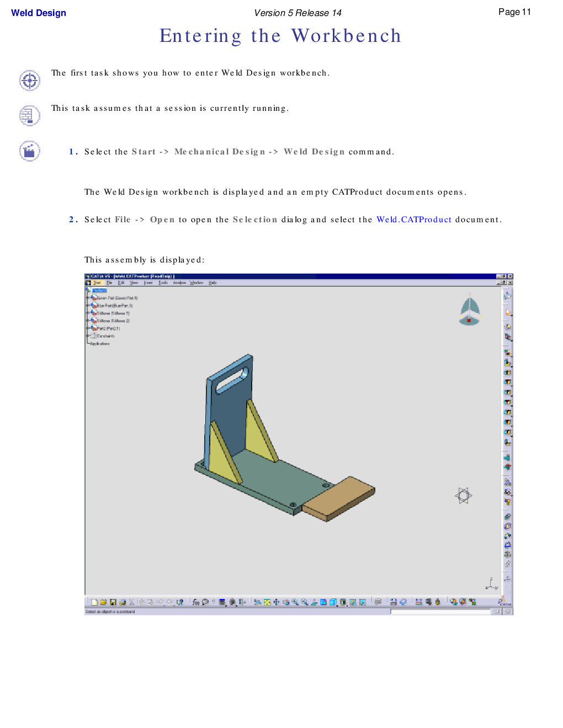
Task: Open the Start menu
Action: pos(97,283)
